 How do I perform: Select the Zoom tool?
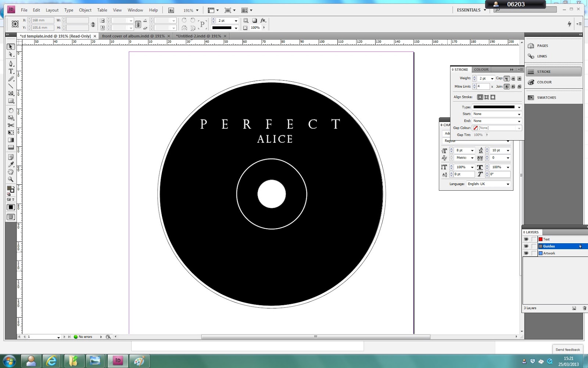click(11, 180)
